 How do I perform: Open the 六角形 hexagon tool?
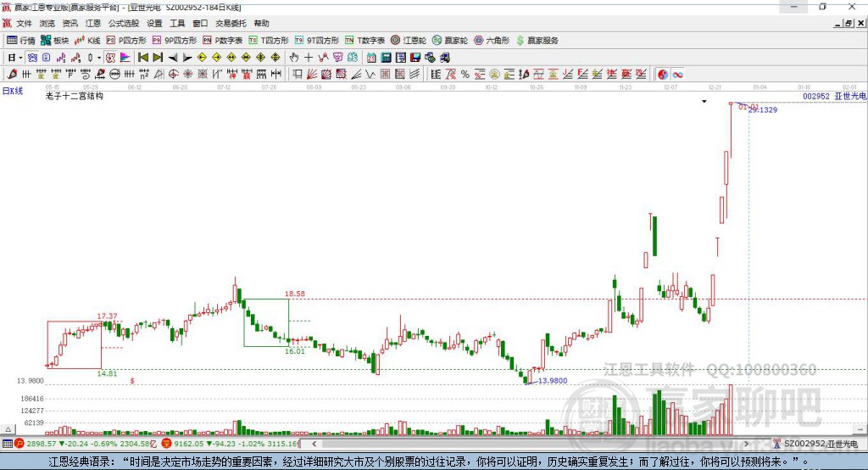click(x=492, y=41)
